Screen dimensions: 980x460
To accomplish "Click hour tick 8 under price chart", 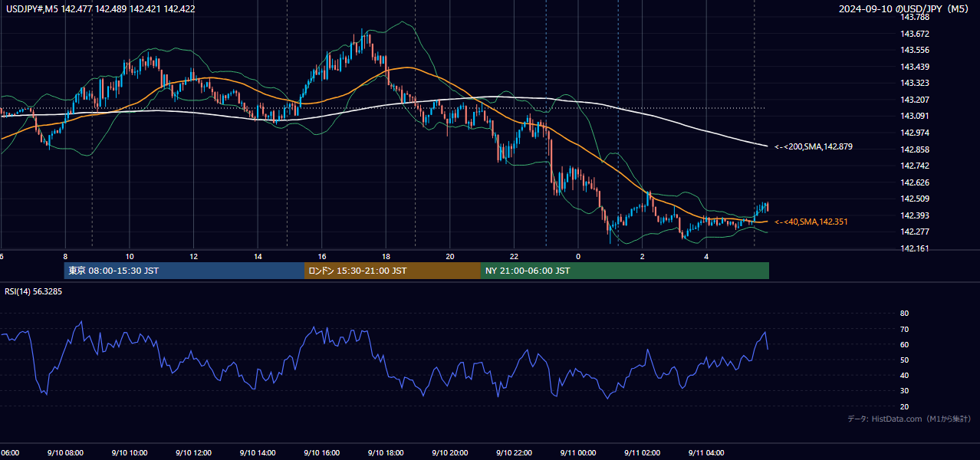I will tap(65, 256).
